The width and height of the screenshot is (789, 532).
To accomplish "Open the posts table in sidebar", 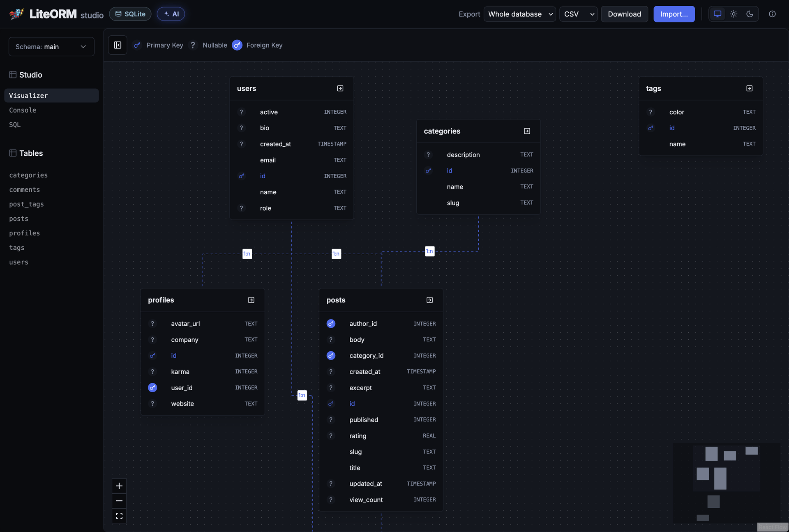I will click(x=19, y=219).
